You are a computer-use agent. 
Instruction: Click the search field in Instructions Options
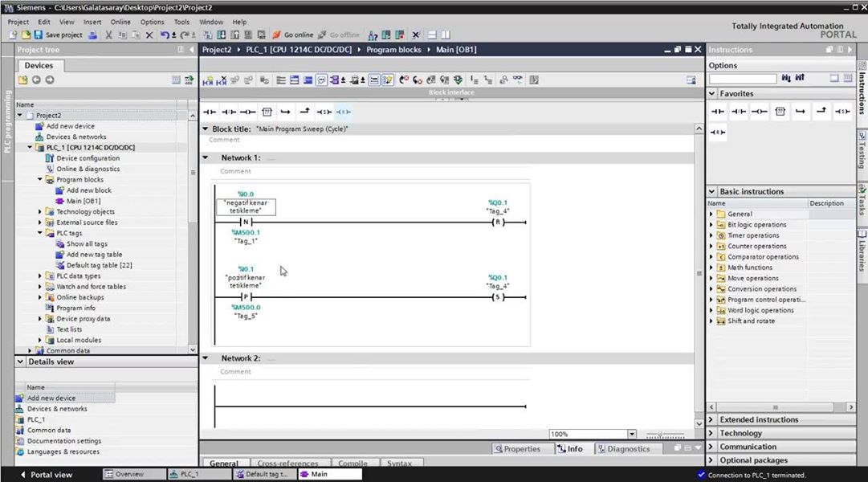743,79
